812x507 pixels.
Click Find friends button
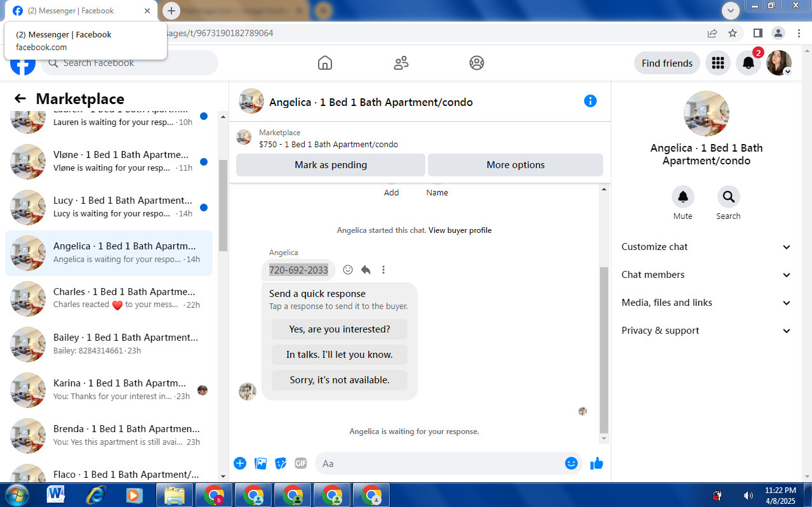pos(667,63)
